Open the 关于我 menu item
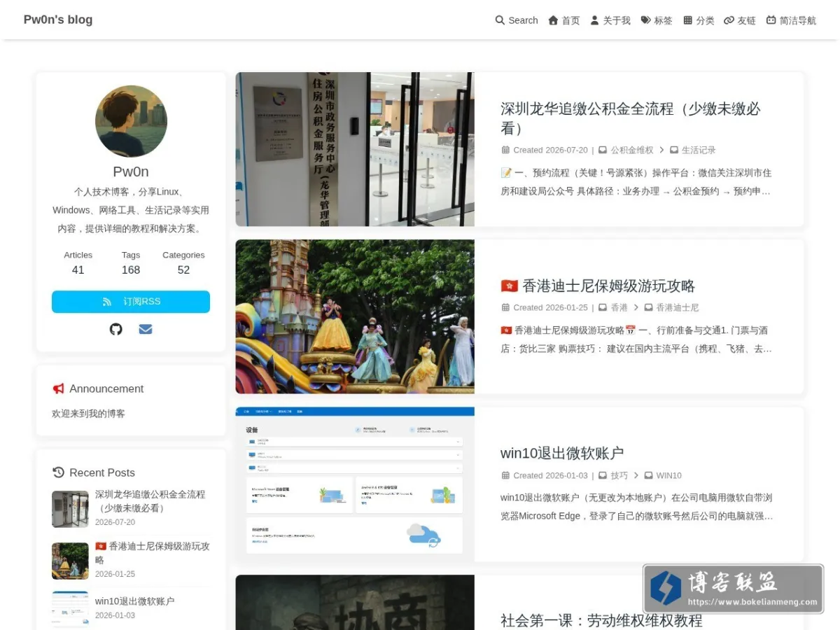Viewport: 840px width, 630px height. point(610,20)
